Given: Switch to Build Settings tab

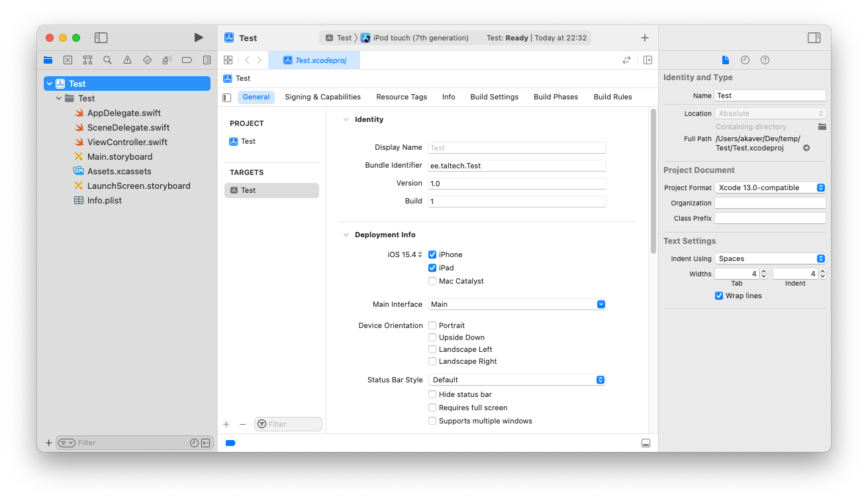Looking at the screenshot, I should [x=495, y=97].
